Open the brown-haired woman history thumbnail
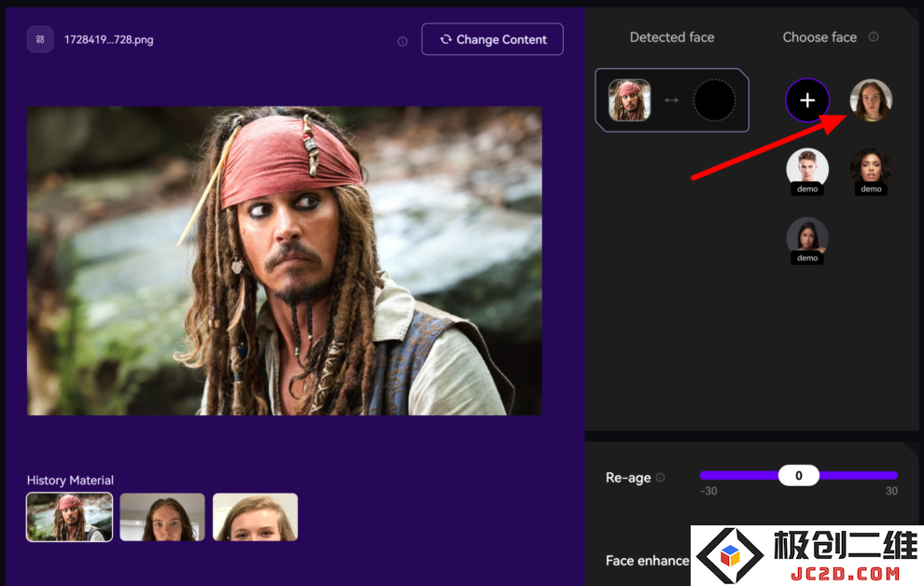Viewport: 924px width, 586px height. tap(162, 517)
